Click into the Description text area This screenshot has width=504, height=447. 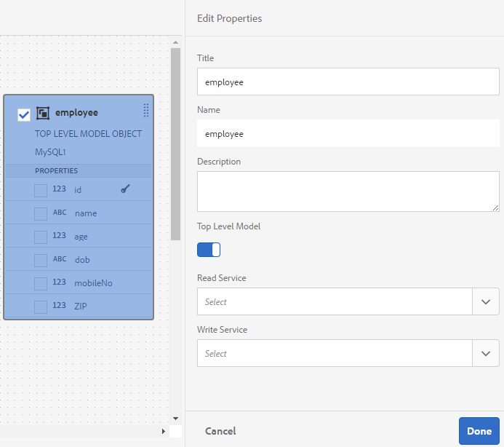[348, 191]
